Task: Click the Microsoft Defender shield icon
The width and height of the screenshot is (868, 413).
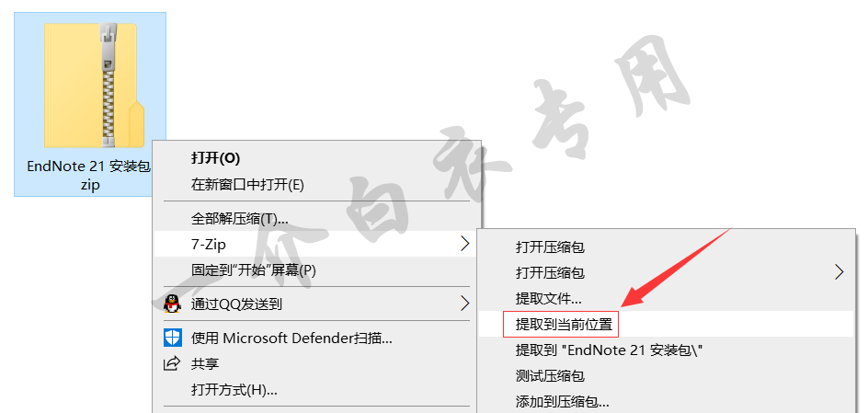Action: (x=173, y=338)
